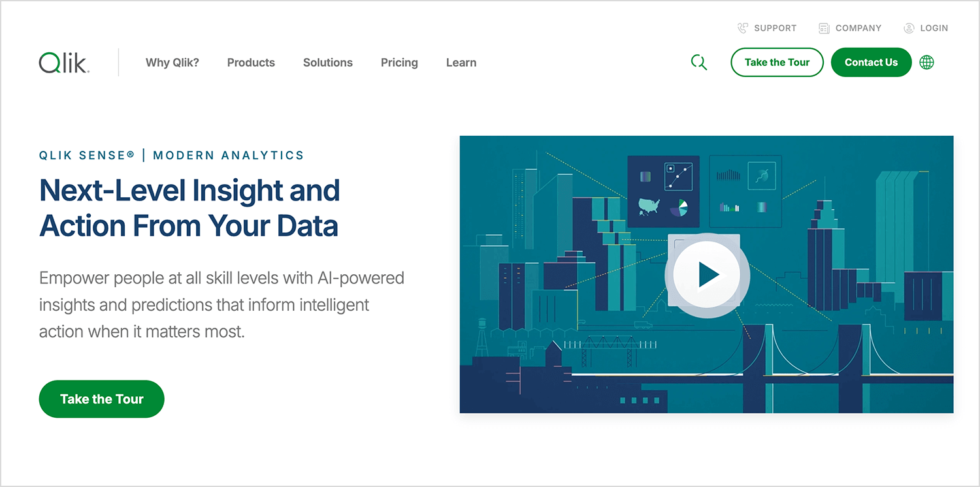Open the SUPPORT link
This screenshot has height=487, width=980.
pos(775,28)
